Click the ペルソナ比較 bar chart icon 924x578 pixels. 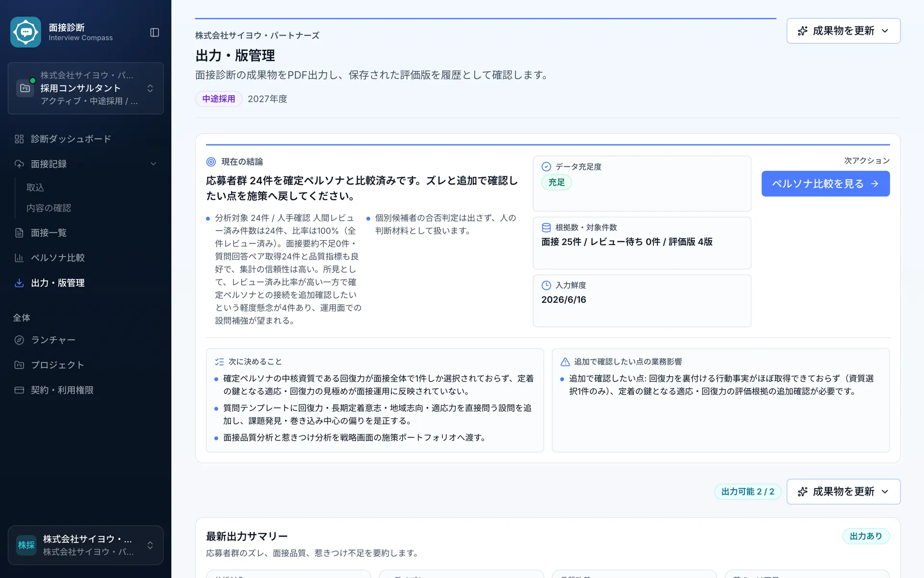point(19,258)
